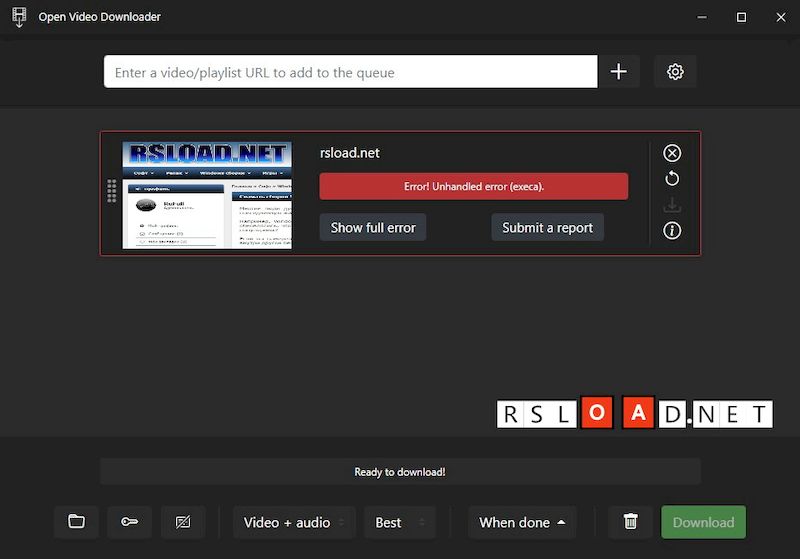Remove the rsload.net item with X icon
The height and width of the screenshot is (559, 800).
(x=672, y=153)
